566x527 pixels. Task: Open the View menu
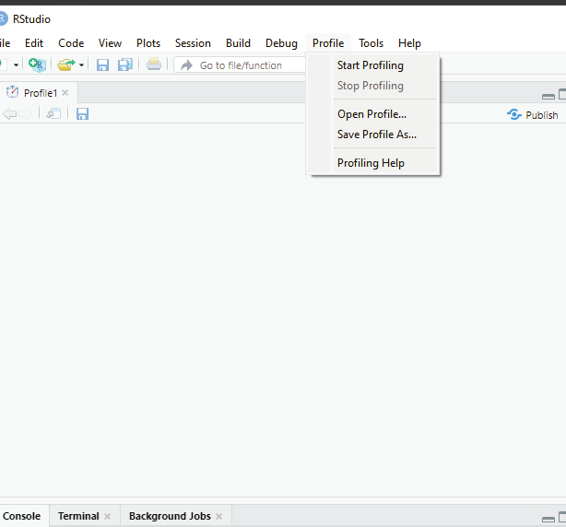click(110, 43)
